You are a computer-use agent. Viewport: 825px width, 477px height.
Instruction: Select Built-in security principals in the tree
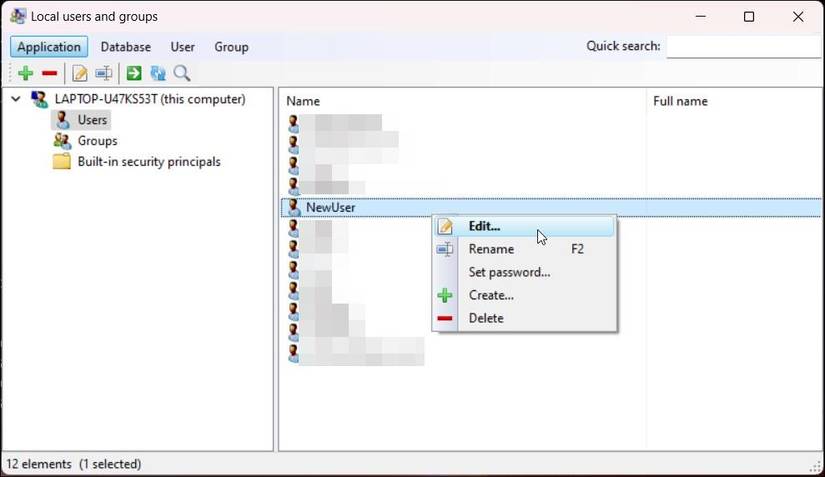point(149,161)
